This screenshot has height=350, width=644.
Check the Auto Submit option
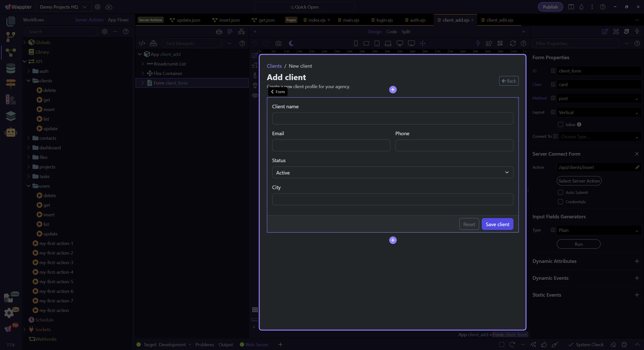560,192
